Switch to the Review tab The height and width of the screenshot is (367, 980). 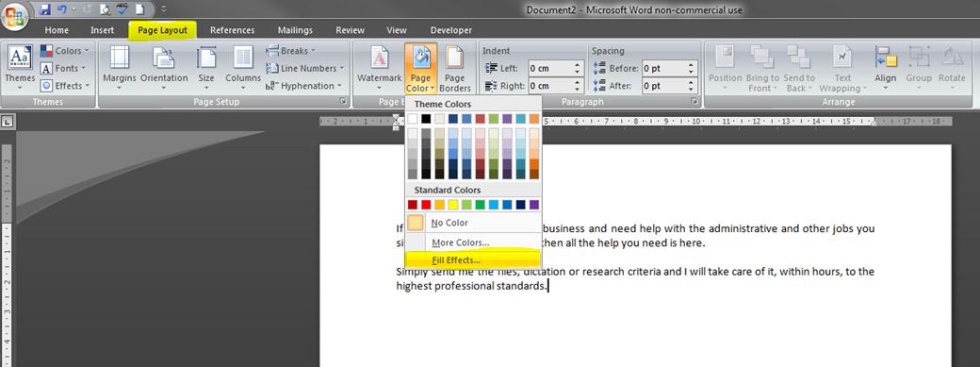point(350,30)
